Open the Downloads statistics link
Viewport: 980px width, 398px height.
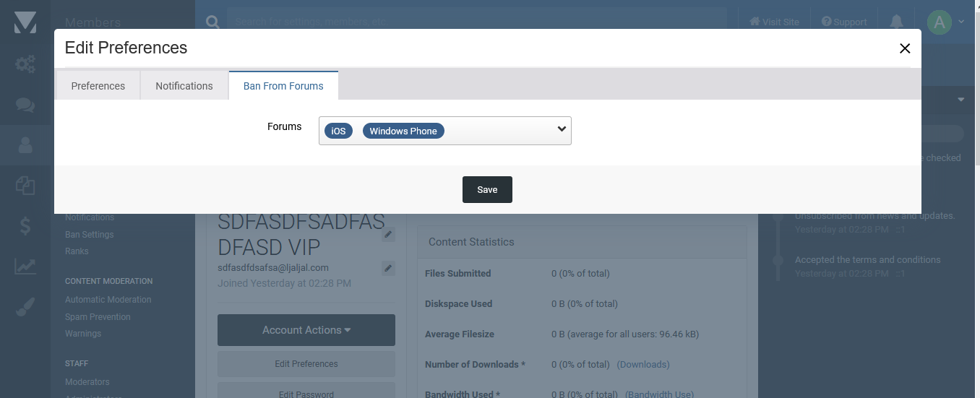point(643,365)
